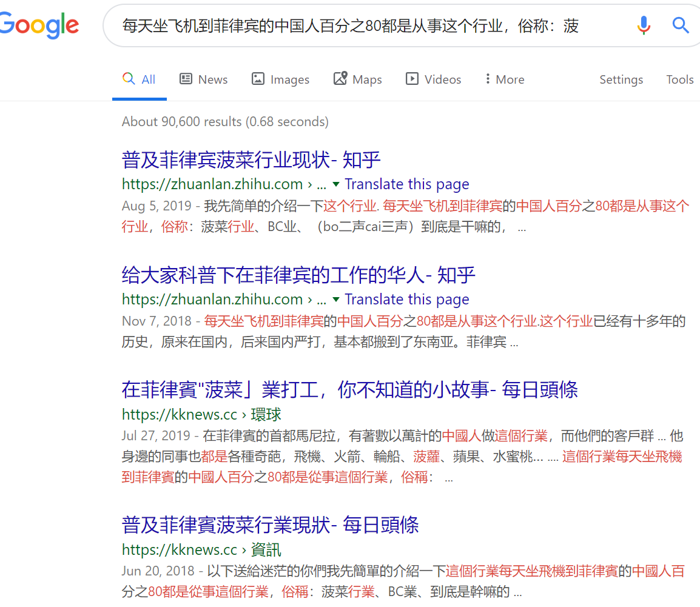Click the About 90,600 results text

[225, 121]
